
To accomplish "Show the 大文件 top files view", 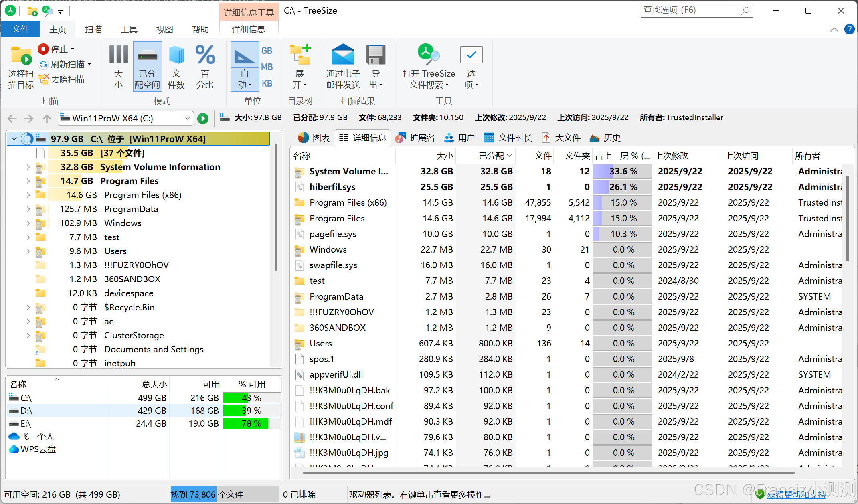I will (x=561, y=138).
